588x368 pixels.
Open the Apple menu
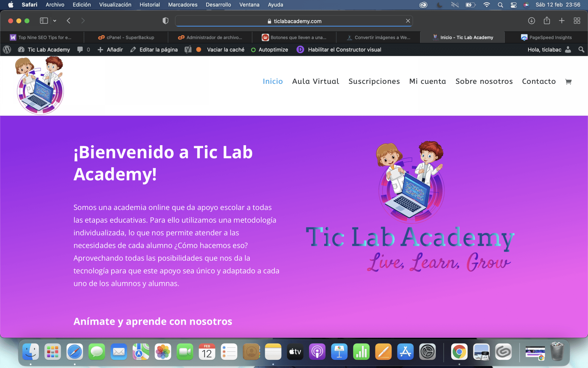click(11, 5)
